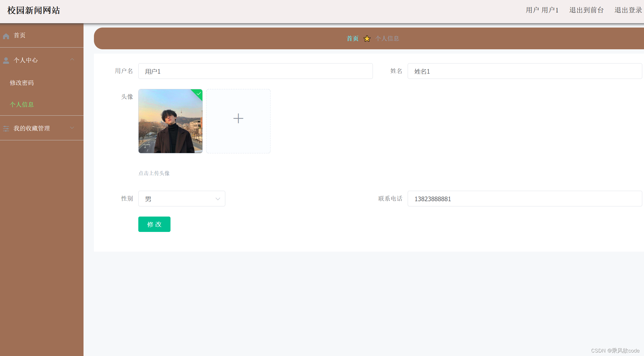Toggle selection of the uploaded avatar image
The width and height of the screenshot is (644, 356).
coord(170,121)
